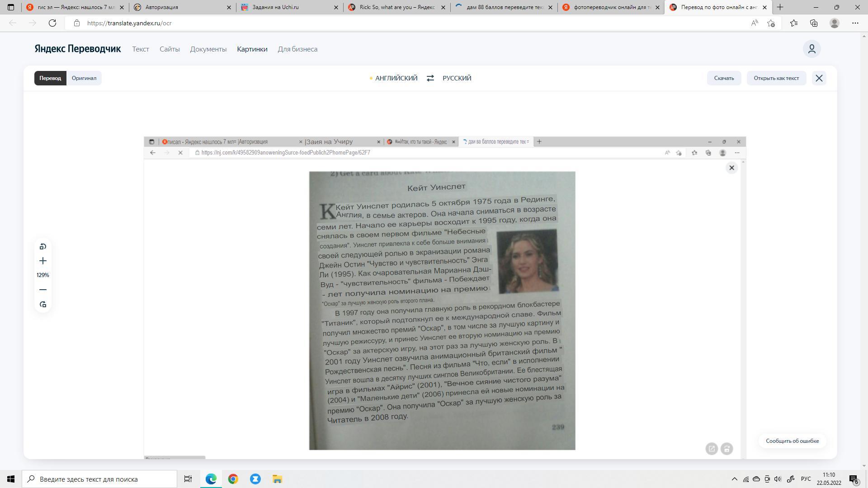
Task: Open Zoom app from taskbar
Action: coord(255,479)
